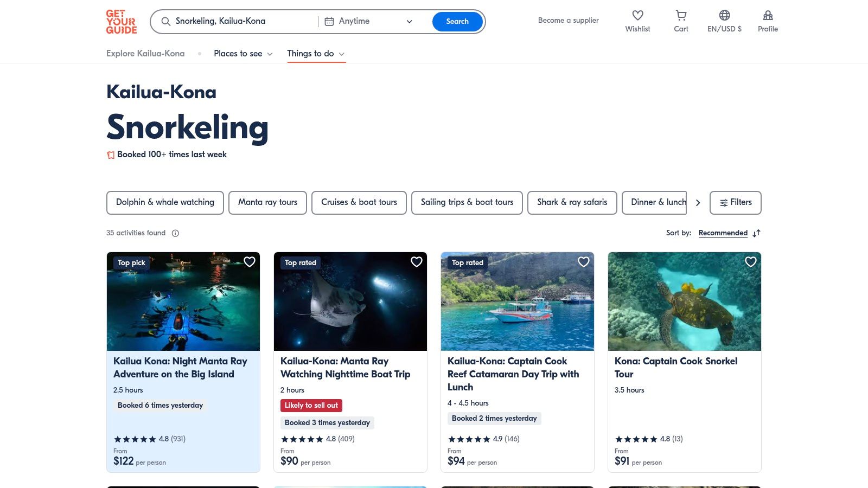Image resolution: width=868 pixels, height=488 pixels.
Task: Click the calendar icon beside Anytime
Action: [x=329, y=22]
